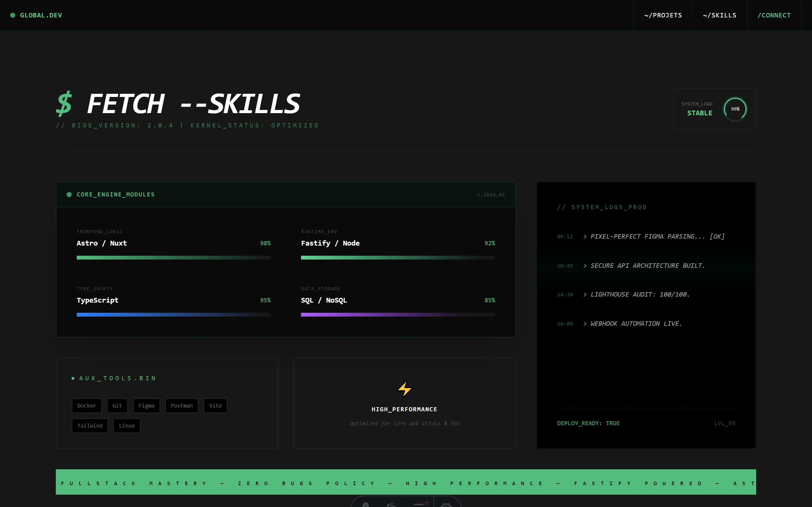This screenshot has width=812, height=507.
Task: Click the TypeScript 95% progress bar
Action: point(173,315)
